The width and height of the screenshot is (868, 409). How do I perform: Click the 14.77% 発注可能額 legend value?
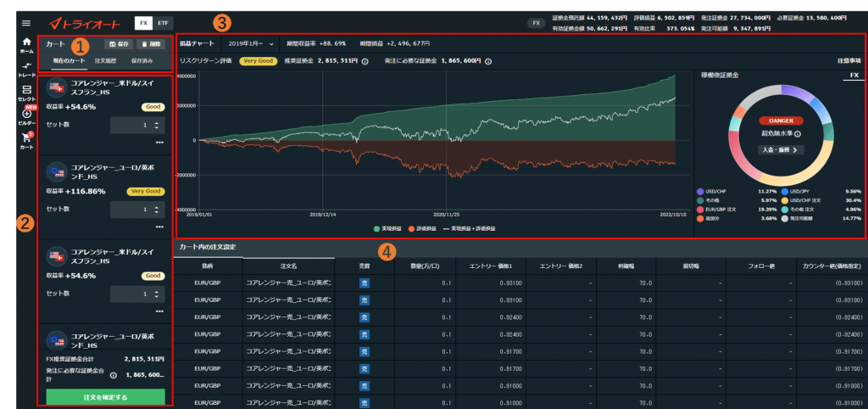click(851, 218)
